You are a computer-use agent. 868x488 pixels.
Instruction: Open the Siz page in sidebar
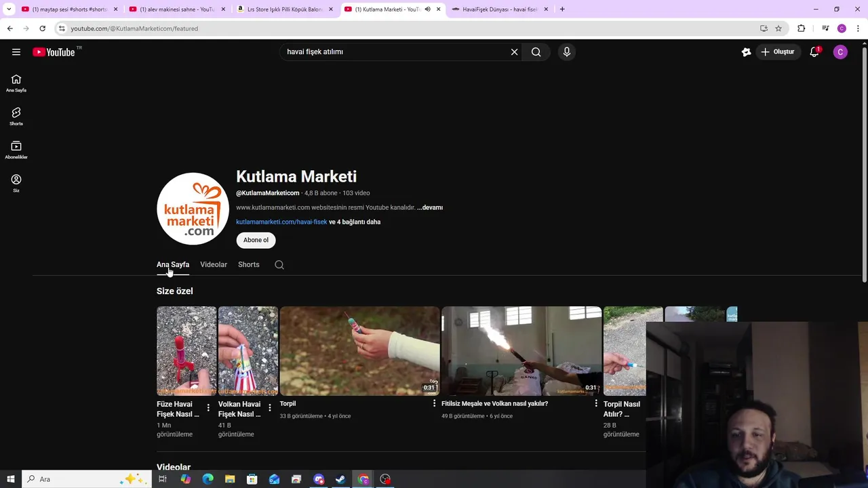point(16,183)
